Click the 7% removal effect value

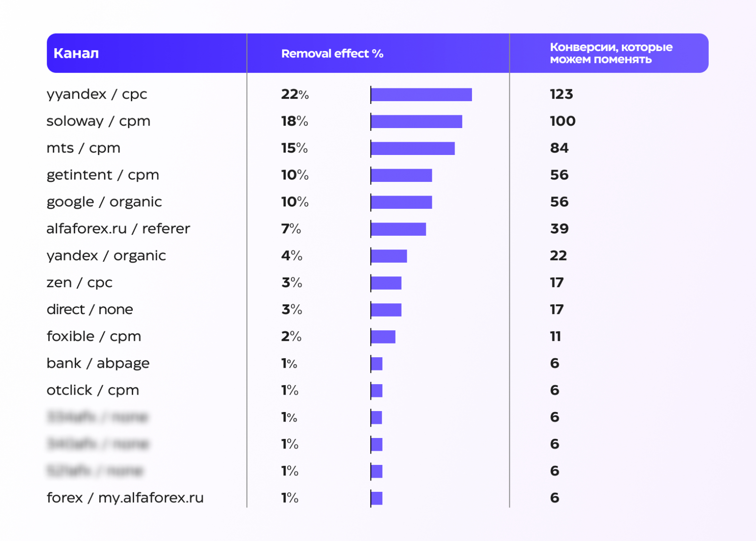coord(291,229)
